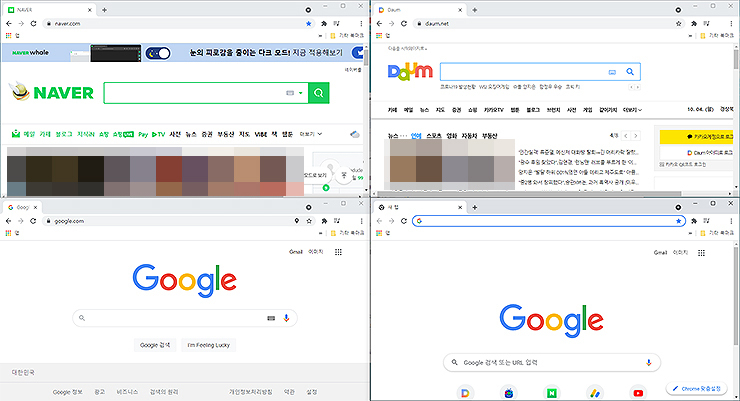Open the Google Ads shortcut on new tab page
Screen dimensions: 740x401
click(595, 393)
